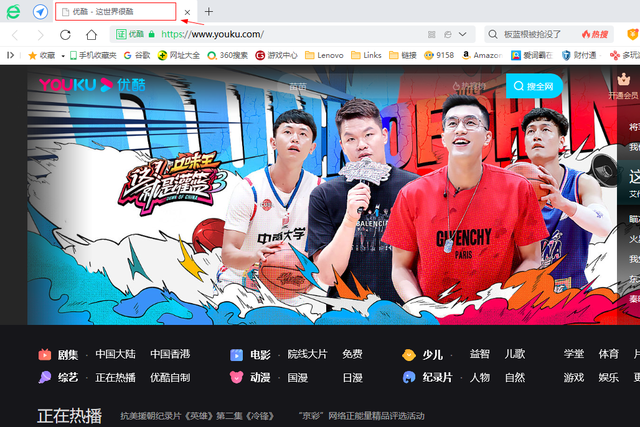
Task: Open 优酷自制 variety shows
Action: coord(170,377)
